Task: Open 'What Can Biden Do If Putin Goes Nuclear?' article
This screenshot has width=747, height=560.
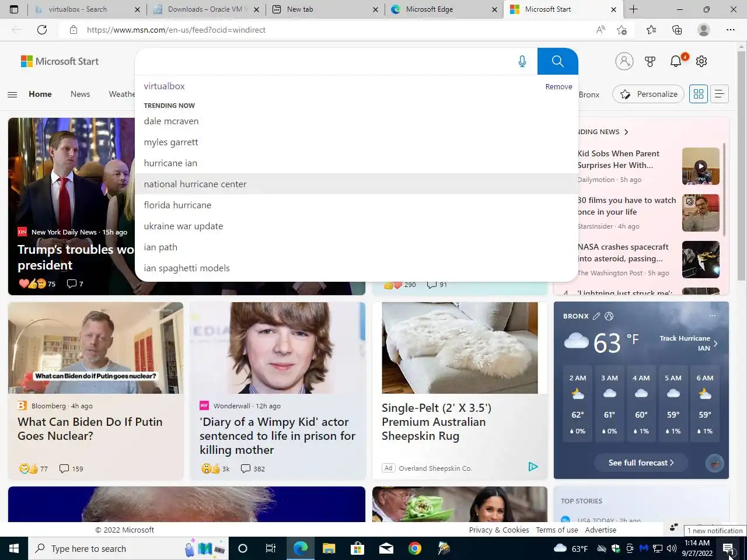Action: [90, 429]
